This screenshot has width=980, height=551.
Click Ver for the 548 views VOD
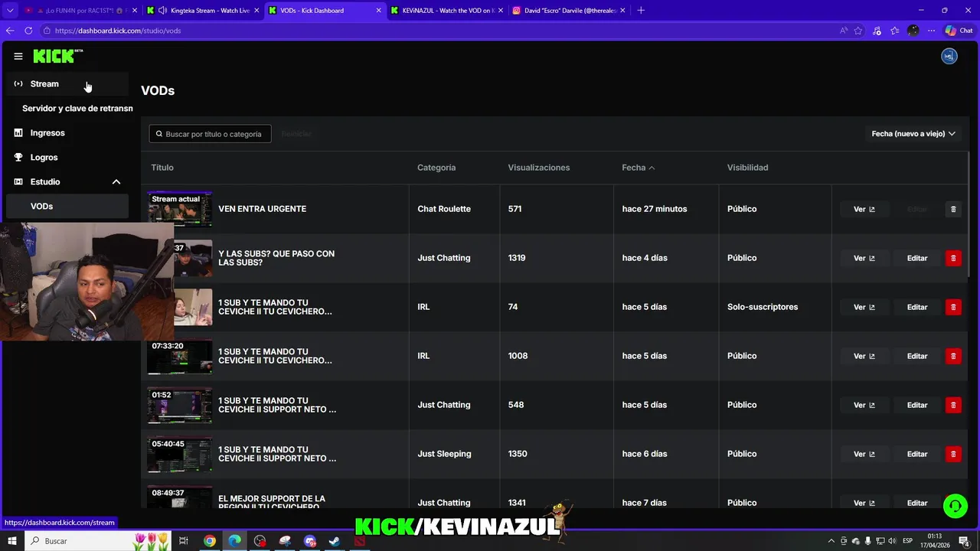tap(864, 405)
